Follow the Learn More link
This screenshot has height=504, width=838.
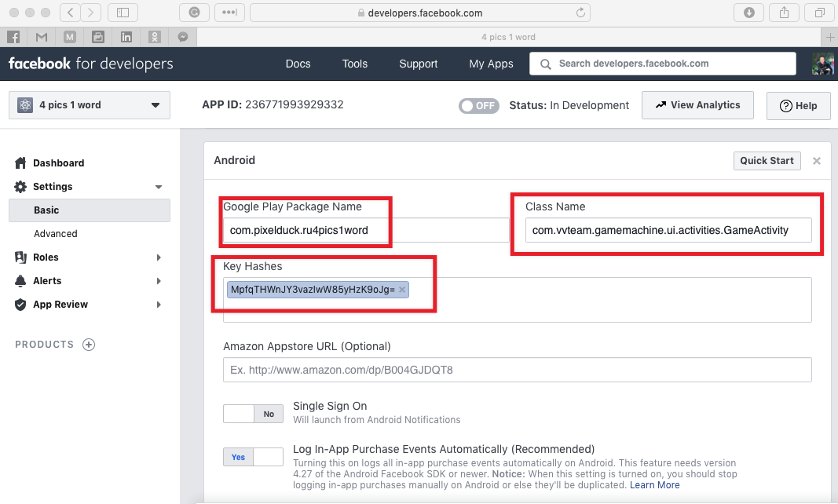(x=655, y=484)
